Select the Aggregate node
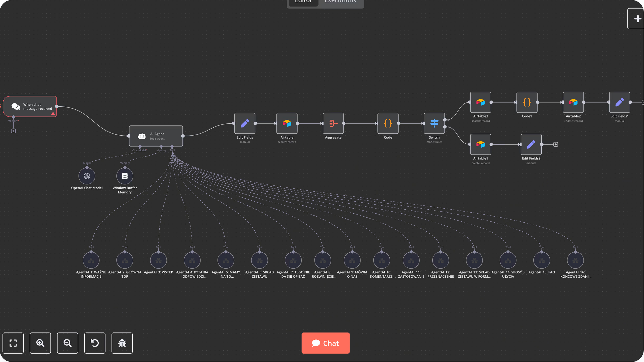Screen dimensions: 644x362 333,123
